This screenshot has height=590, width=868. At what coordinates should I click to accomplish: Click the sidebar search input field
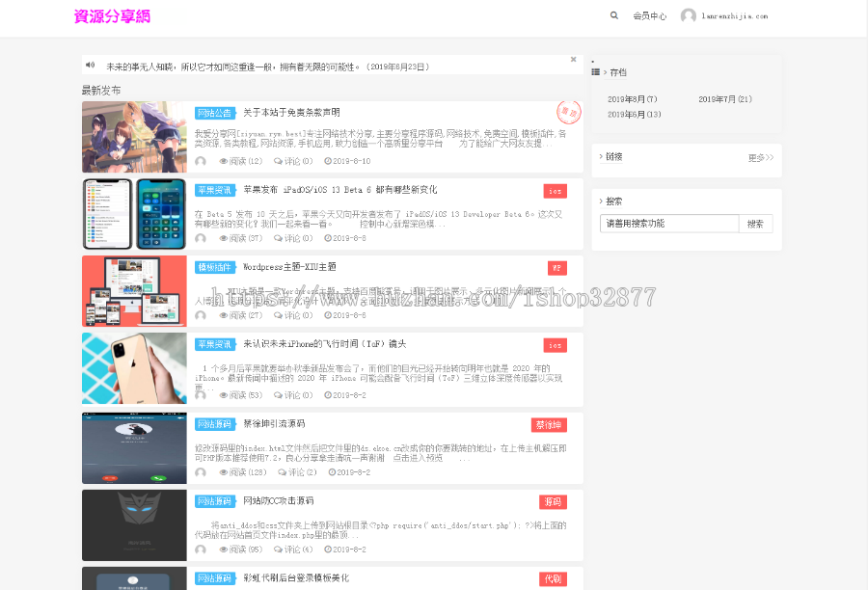669,224
